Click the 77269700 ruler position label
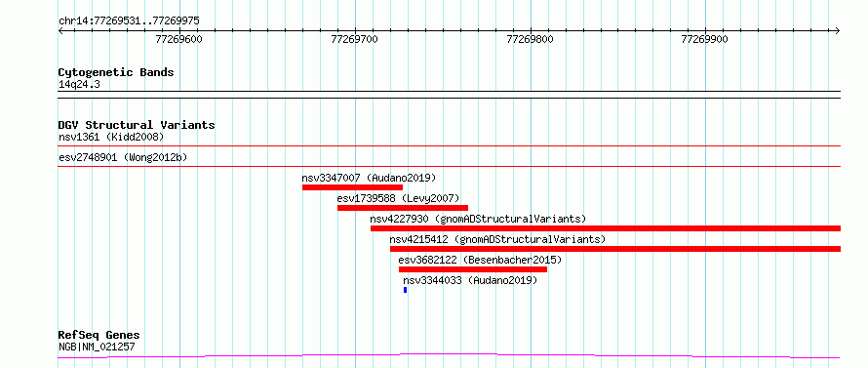 354,39
